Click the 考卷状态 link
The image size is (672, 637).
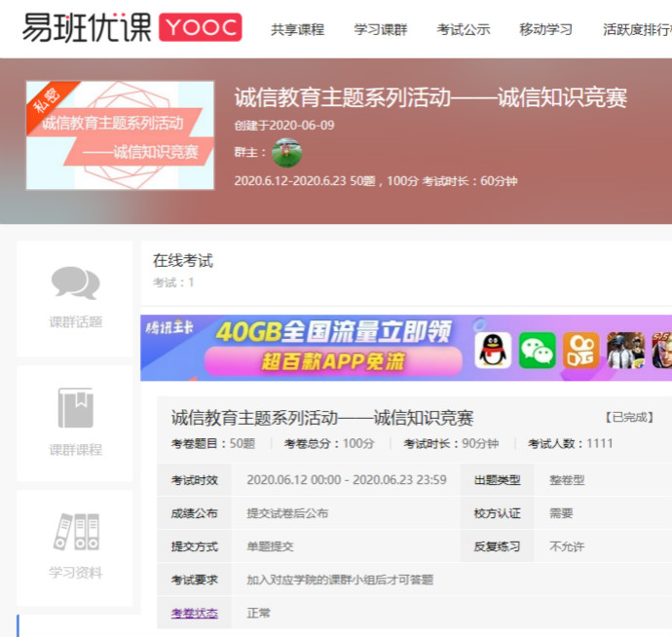pos(195,614)
